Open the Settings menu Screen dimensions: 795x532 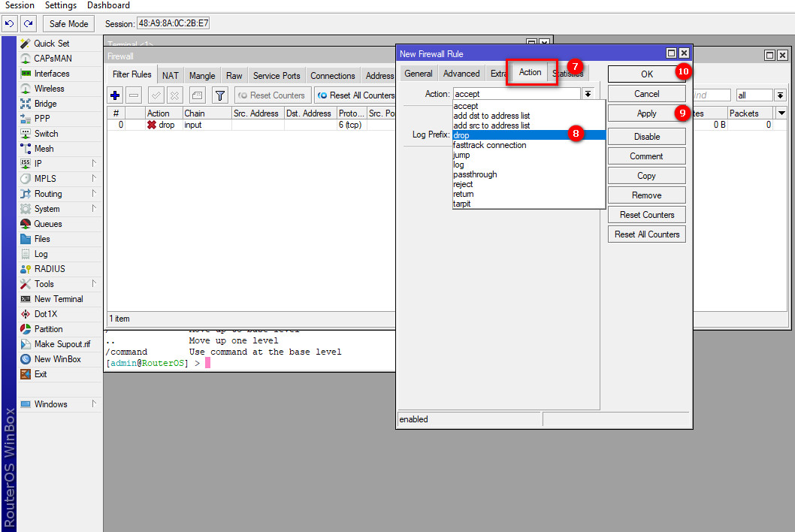pos(61,5)
